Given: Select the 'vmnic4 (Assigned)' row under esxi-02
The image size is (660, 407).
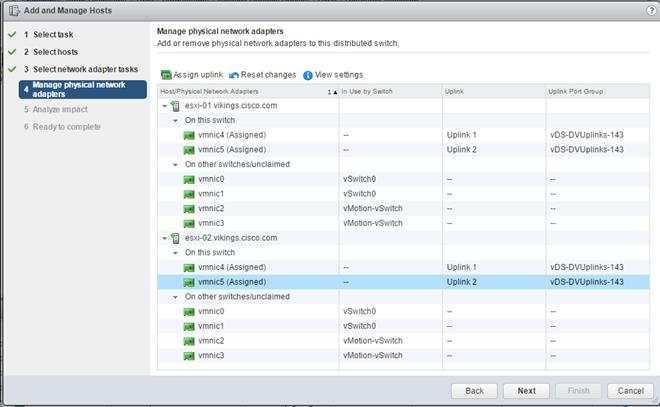Looking at the screenshot, I should (403, 267).
